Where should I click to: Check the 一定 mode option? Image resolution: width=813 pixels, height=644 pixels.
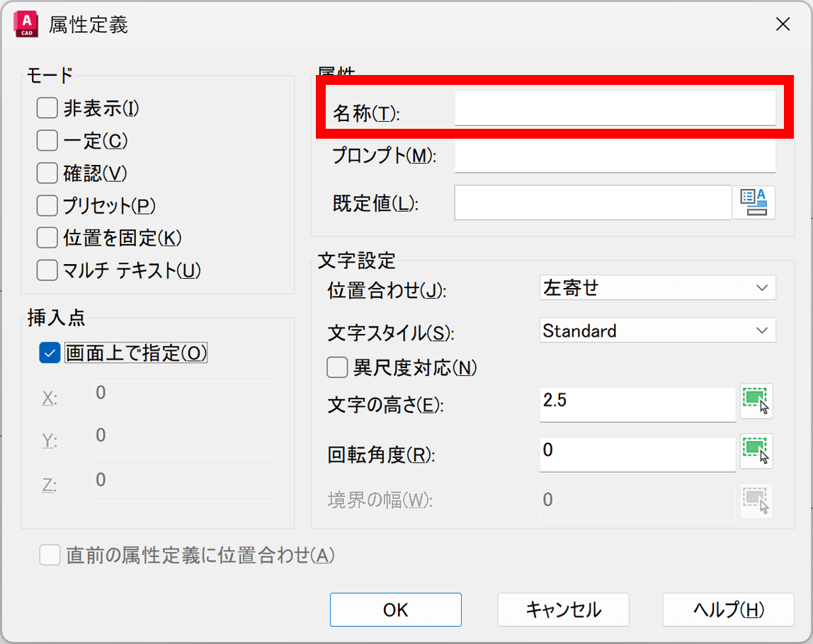point(47,141)
